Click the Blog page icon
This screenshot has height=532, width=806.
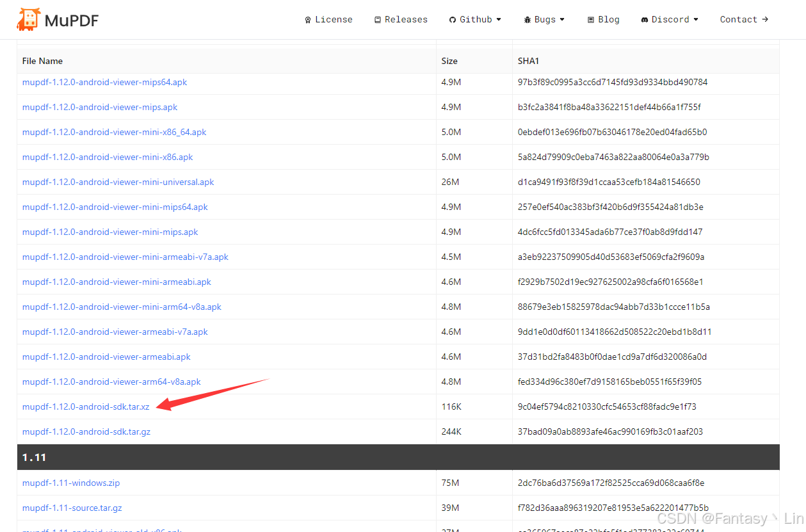click(x=591, y=20)
